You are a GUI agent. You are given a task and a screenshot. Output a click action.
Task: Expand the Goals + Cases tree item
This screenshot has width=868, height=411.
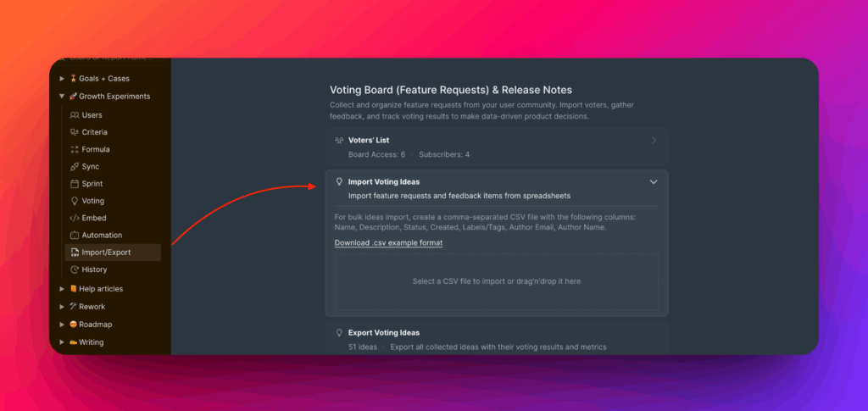tap(62, 79)
